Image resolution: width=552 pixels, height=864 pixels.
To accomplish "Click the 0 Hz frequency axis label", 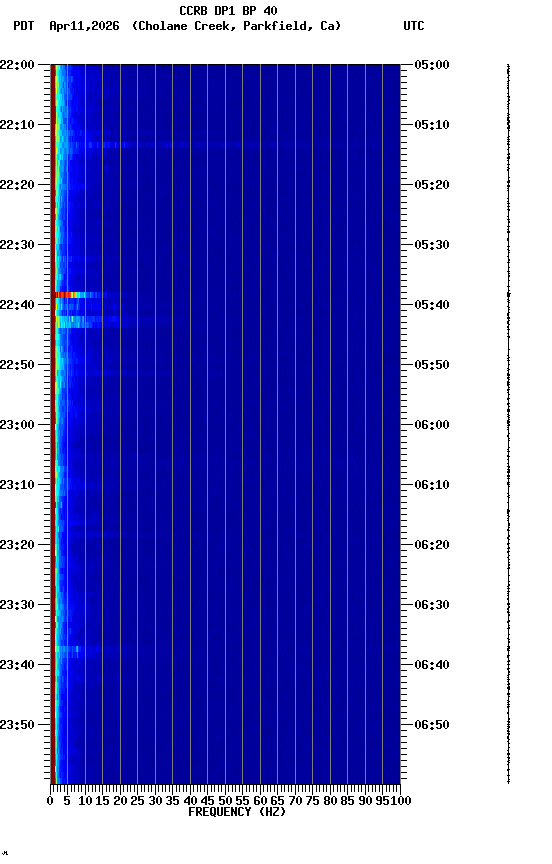I will 50,801.
